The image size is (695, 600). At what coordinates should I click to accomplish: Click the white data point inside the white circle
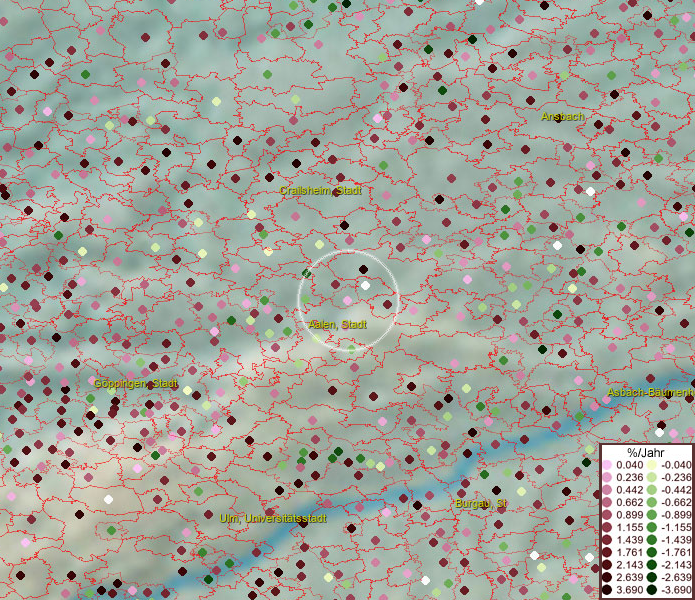pyautogui.click(x=365, y=285)
